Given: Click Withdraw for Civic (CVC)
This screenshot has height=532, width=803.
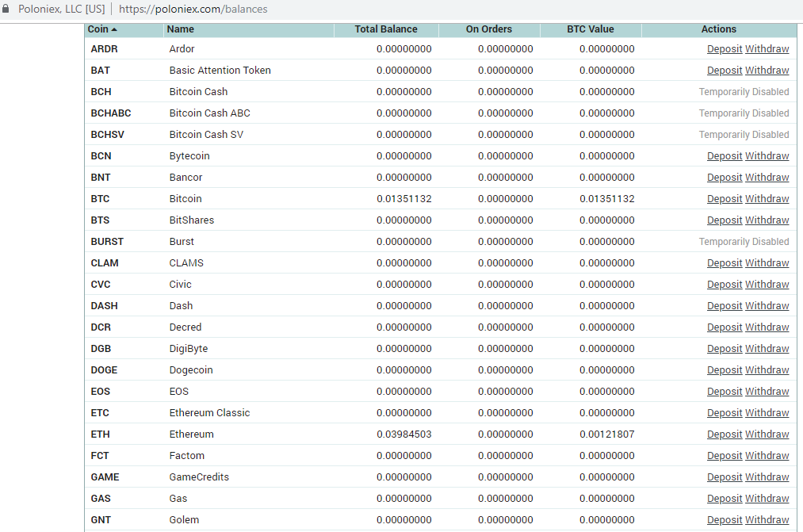Looking at the screenshot, I should [767, 285].
